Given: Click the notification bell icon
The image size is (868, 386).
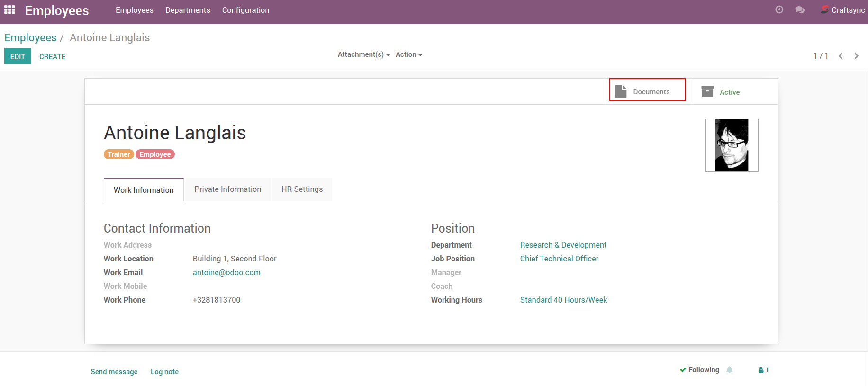Looking at the screenshot, I should [x=730, y=370].
